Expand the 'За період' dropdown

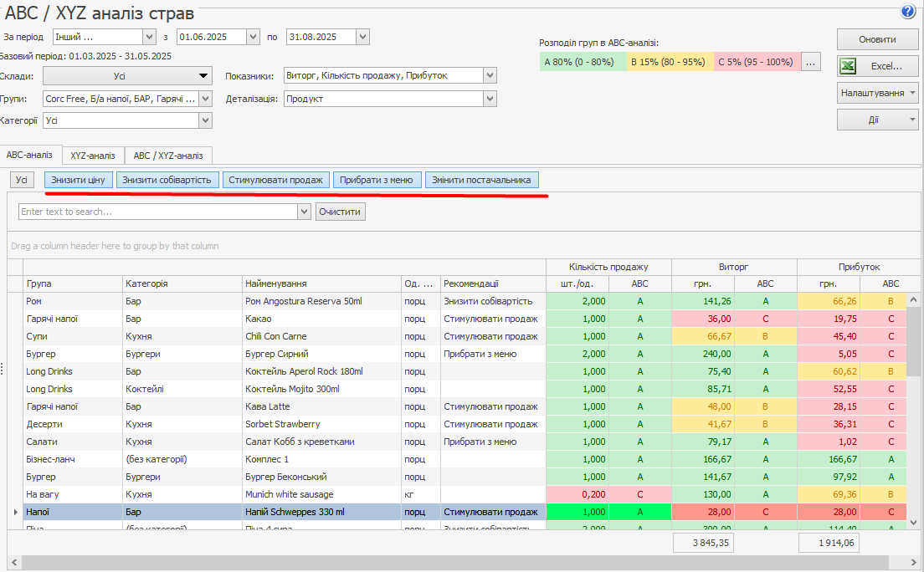149,37
